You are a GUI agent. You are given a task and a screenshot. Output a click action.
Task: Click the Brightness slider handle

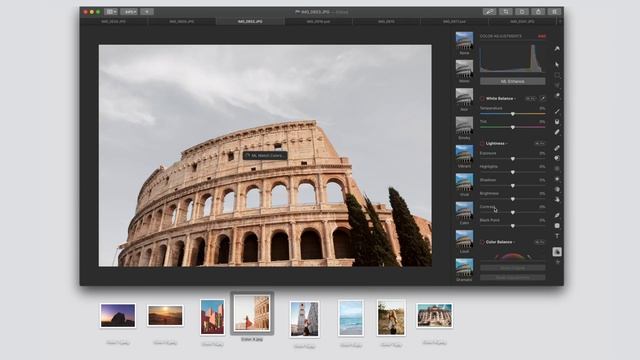(x=513, y=199)
